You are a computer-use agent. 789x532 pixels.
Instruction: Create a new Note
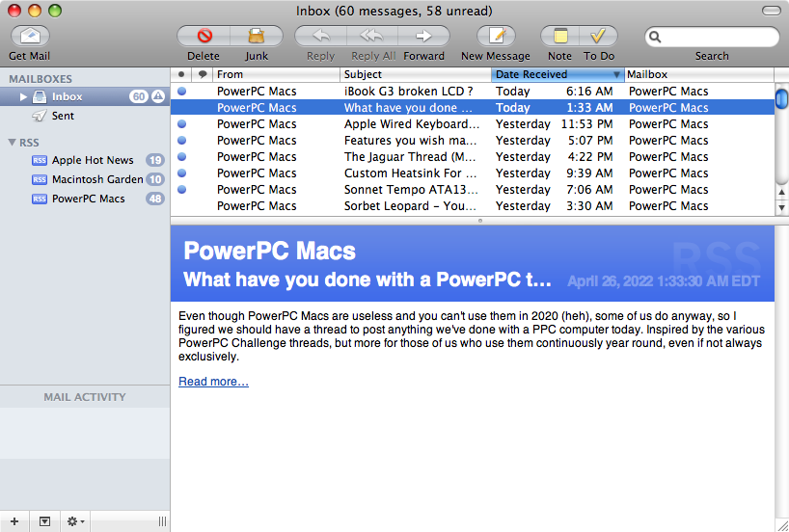pyautogui.click(x=560, y=37)
